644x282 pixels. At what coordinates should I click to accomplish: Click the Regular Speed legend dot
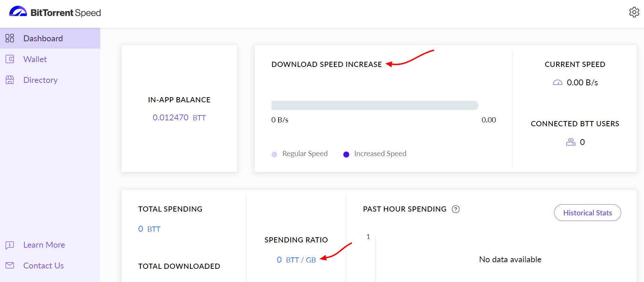click(274, 154)
